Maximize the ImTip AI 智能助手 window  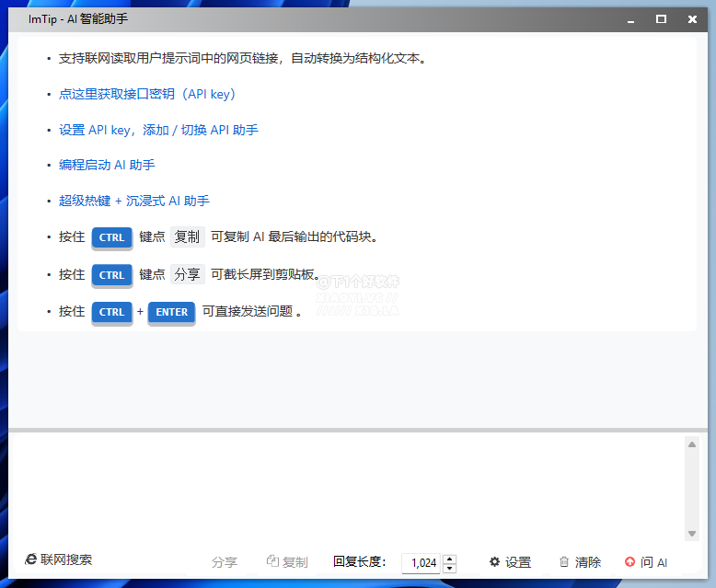pos(661,18)
